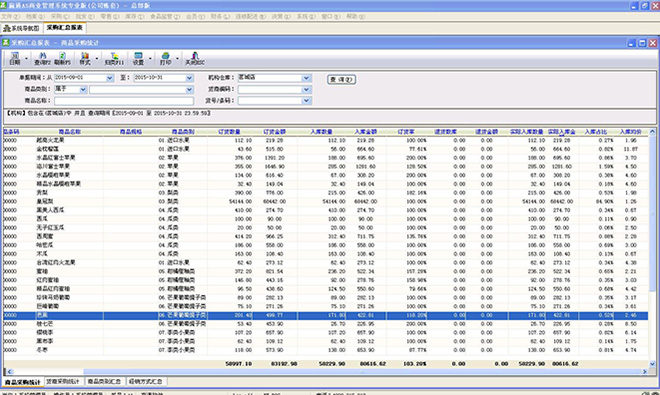Click the horizontal scrollbar right arrow

644,372
